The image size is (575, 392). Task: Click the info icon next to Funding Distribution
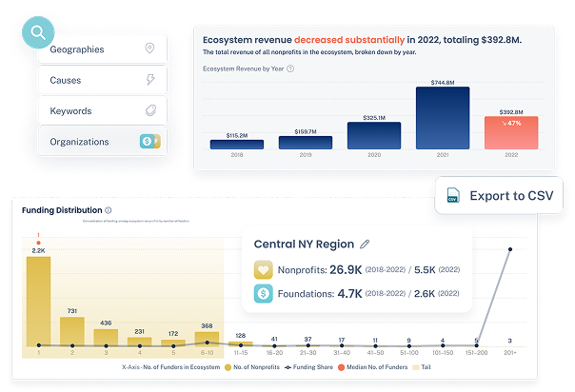(109, 209)
